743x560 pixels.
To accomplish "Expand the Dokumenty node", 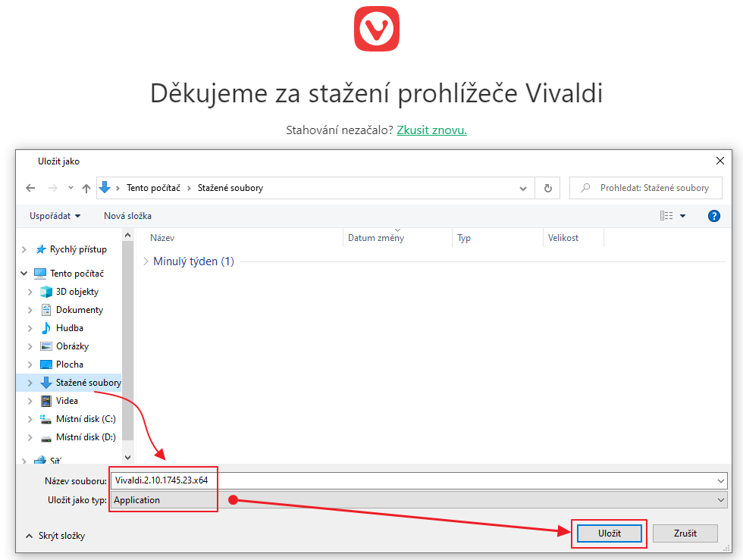I will 30,311.
